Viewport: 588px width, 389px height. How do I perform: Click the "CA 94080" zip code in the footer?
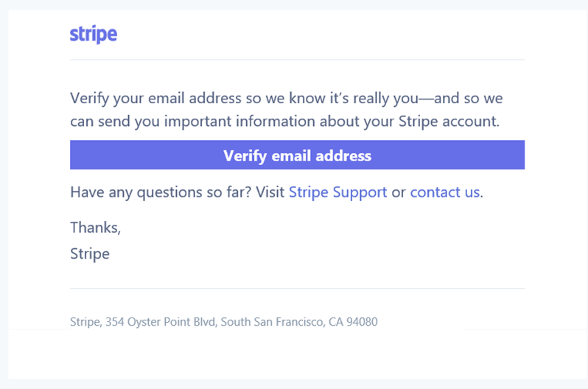[353, 322]
